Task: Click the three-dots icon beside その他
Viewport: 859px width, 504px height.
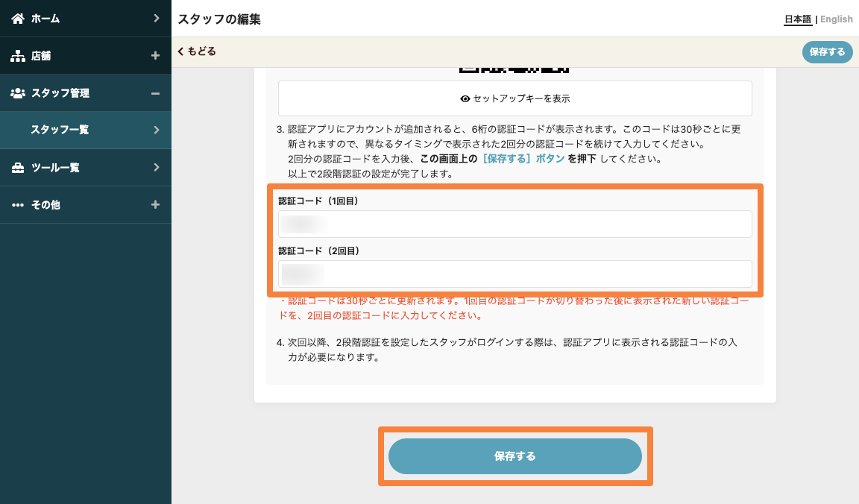Action: (18, 205)
